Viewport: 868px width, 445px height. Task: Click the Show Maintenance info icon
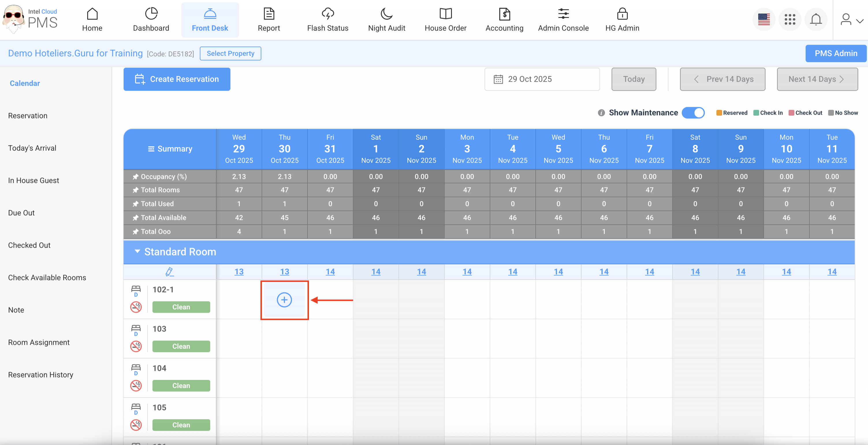(x=601, y=113)
